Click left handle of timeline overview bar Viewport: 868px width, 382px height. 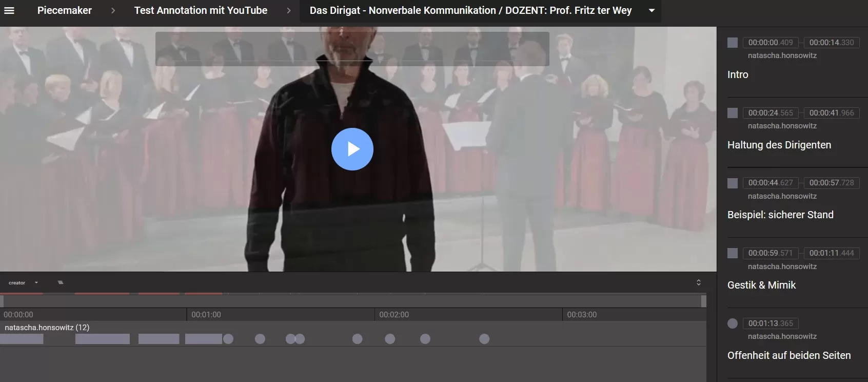coord(2,301)
